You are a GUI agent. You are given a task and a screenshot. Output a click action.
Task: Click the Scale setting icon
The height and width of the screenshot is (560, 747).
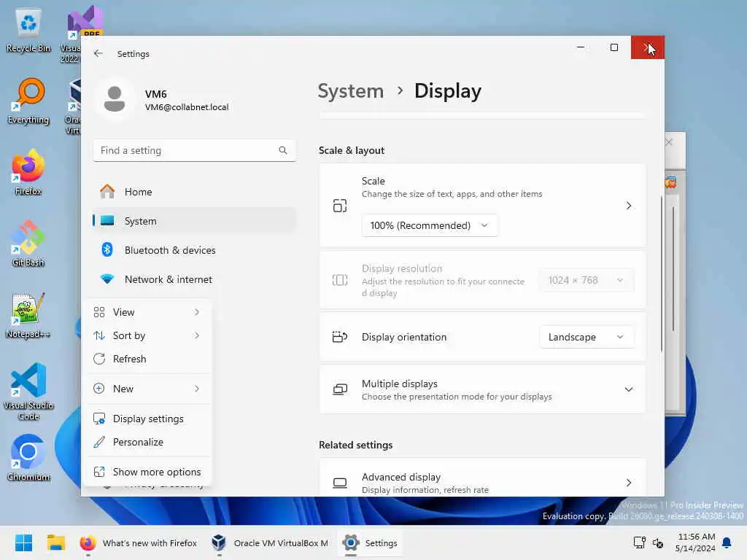(340, 206)
